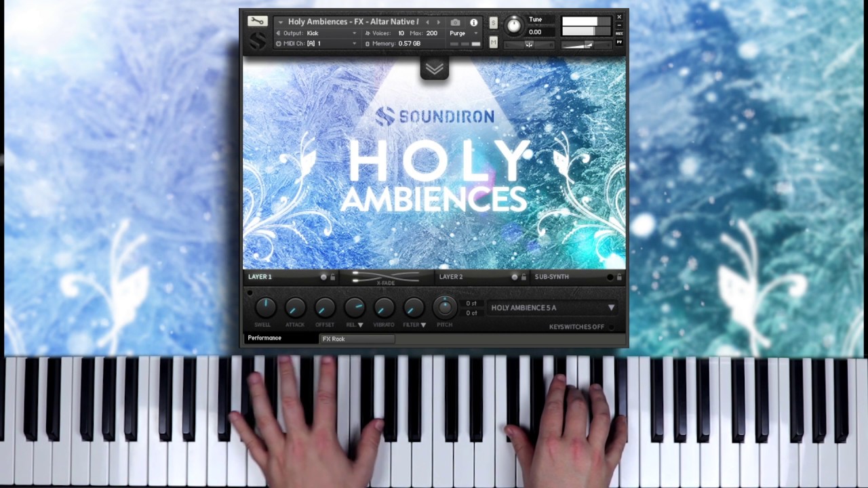Image resolution: width=868 pixels, height=488 pixels.
Task: Click the Pitch knob
Action: (x=445, y=307)
